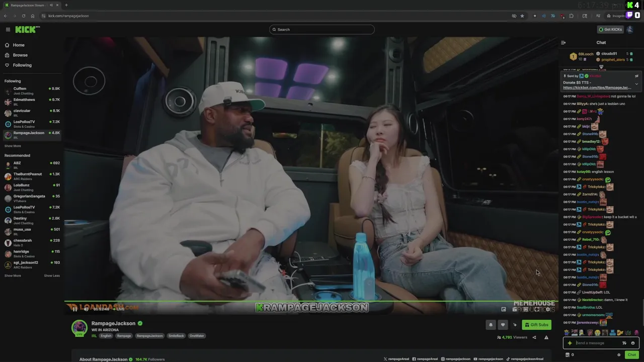Click Get KICKs button
644x362 pixels.
pos(610,30)
